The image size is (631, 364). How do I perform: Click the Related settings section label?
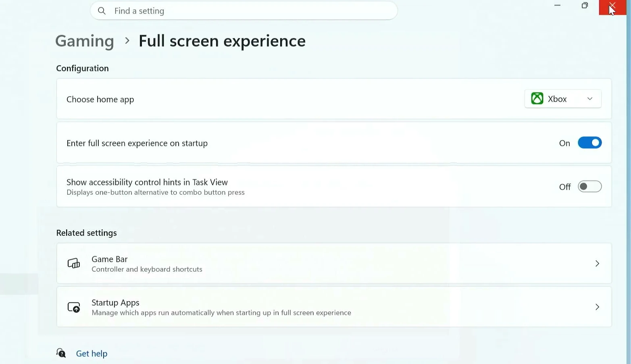tap(86, 233)
